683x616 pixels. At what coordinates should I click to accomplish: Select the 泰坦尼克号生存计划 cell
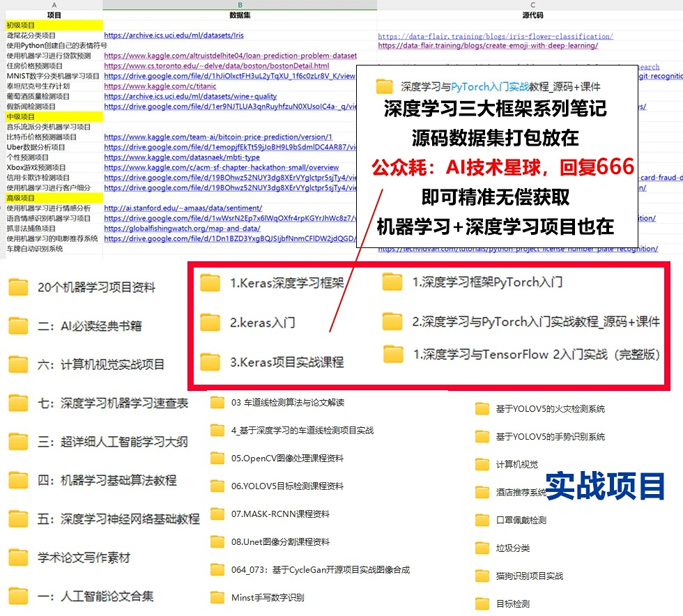click(x=54, y=86)
